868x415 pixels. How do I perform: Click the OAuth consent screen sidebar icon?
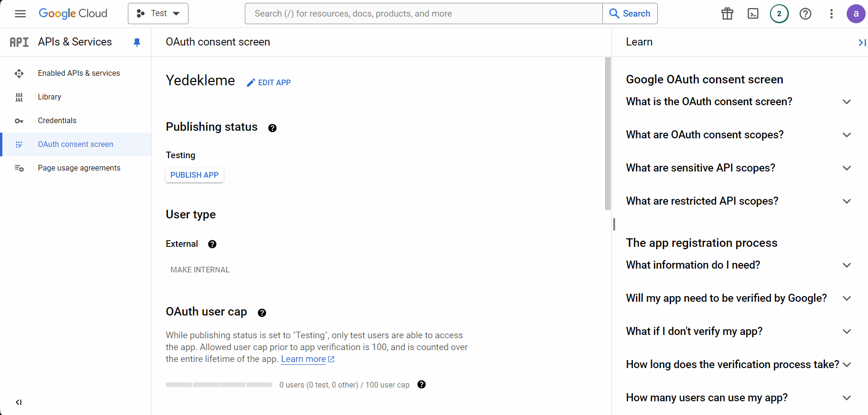19,144
